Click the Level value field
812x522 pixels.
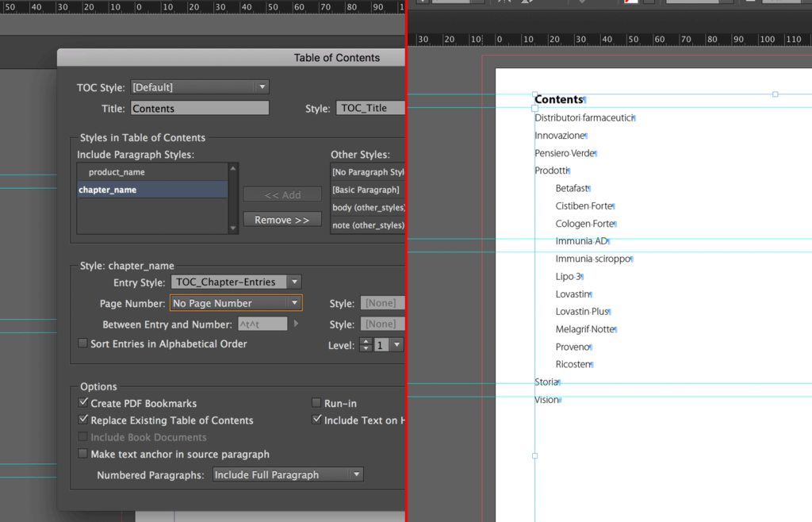click(x=382, y=345)
